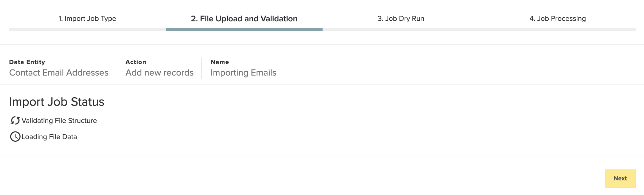
Task: Switch to the Job Processing step
Action: [558, 18]
